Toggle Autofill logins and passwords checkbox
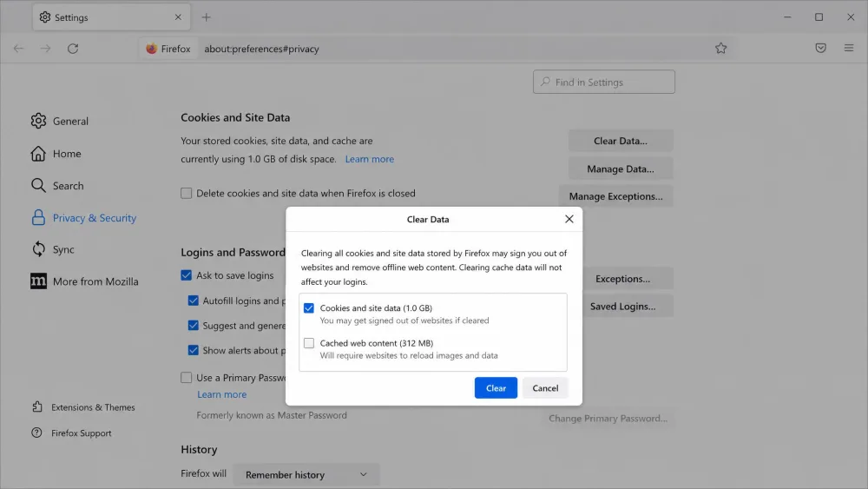 tap(194, 301)
